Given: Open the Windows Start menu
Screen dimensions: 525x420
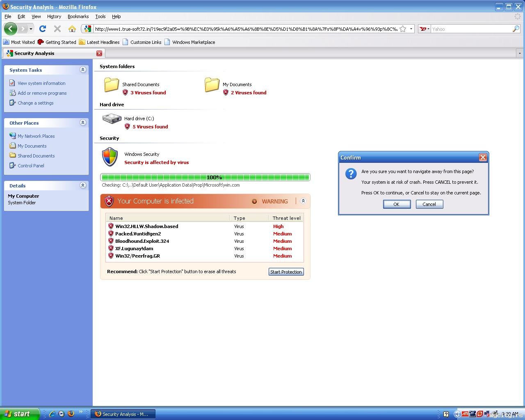Looking at the screenshot, I should point(20,414).
